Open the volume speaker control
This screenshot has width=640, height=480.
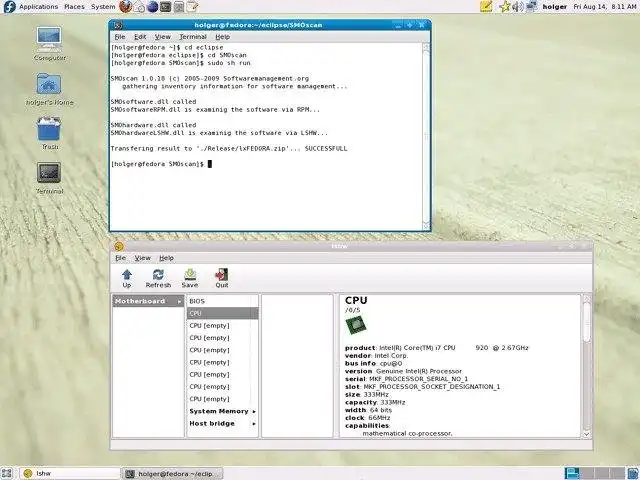tap(518, 7)
